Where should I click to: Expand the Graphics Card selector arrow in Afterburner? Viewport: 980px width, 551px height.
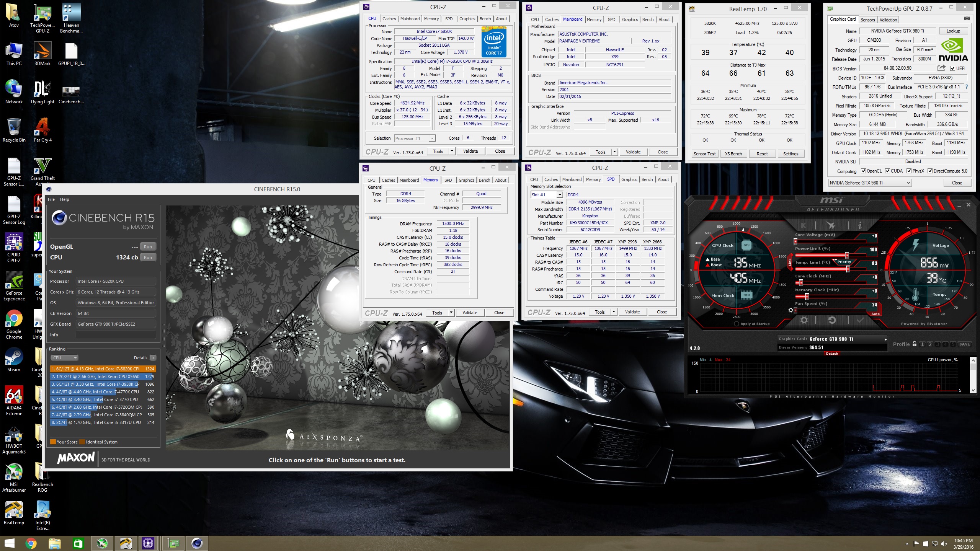point(885,339)
